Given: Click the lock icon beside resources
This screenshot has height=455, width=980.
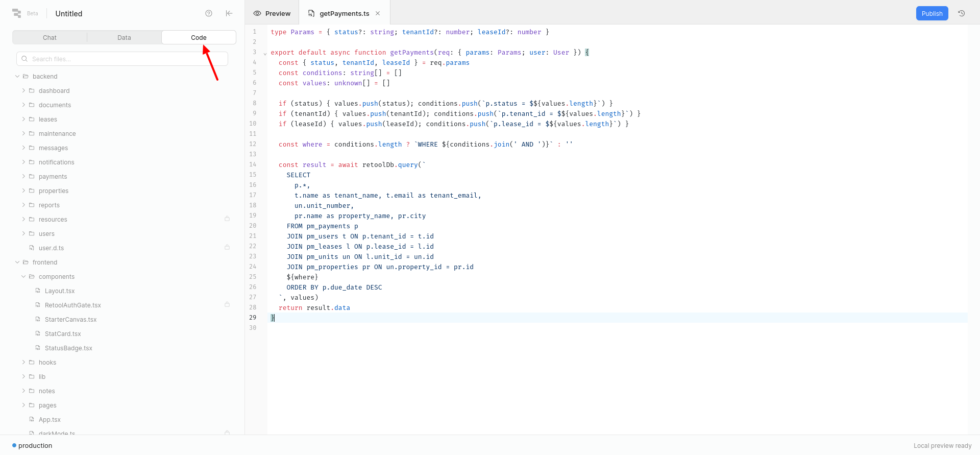Looking at the screenshot, I should click(x=227, y=219).
